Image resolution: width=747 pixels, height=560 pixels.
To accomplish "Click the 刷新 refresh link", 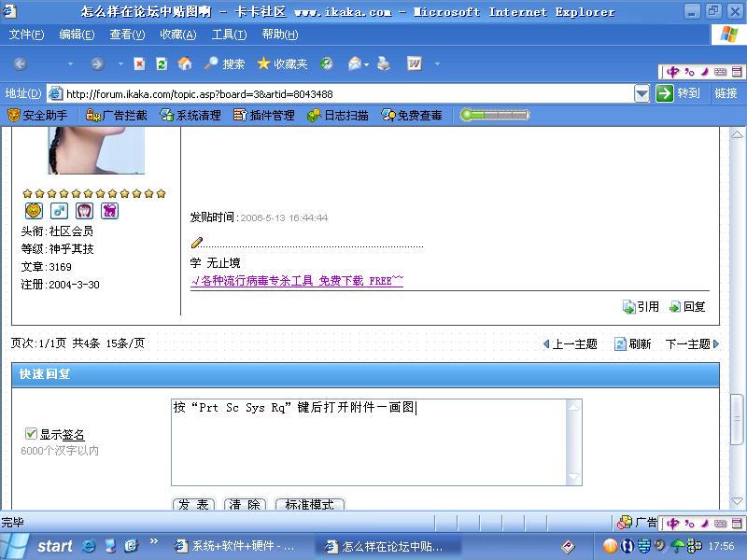I will coord(633,343).
